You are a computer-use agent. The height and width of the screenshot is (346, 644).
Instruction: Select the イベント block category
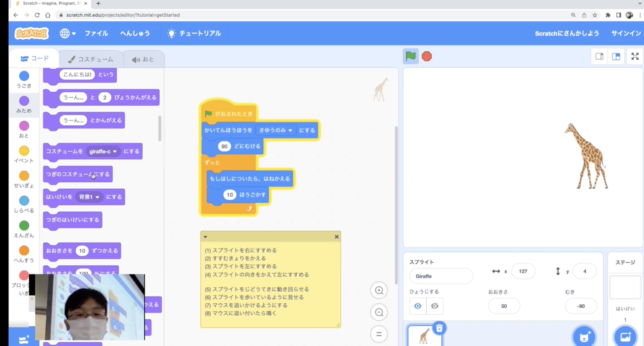point(24,155)
